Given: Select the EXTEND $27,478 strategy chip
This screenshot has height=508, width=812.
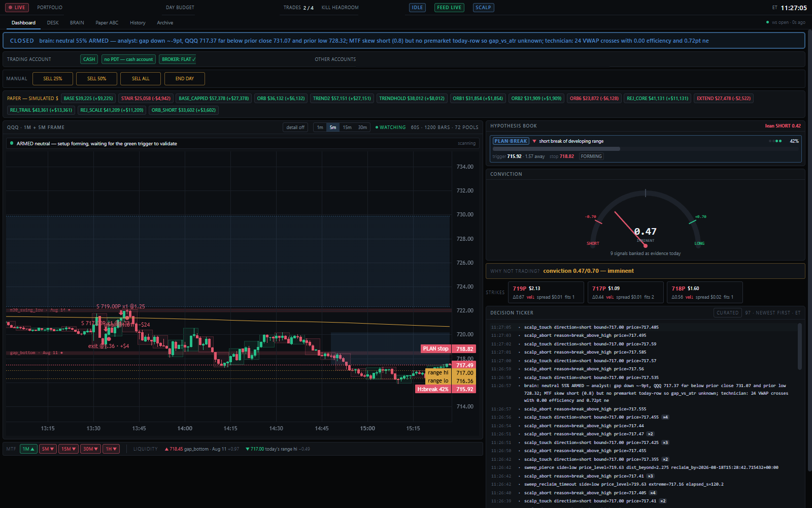Looking at the screenshot, I should tap(723, 99).
